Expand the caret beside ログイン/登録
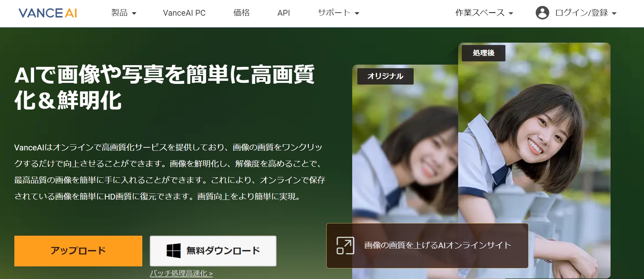Viewport: 644px width, 279px height. [614, 14]
